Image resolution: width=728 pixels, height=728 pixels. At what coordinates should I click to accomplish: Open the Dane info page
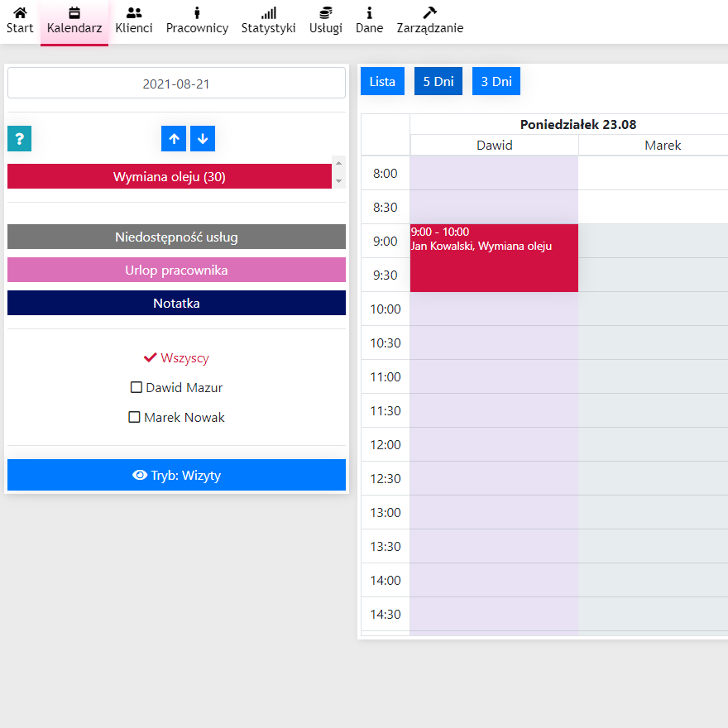point(369,22)
